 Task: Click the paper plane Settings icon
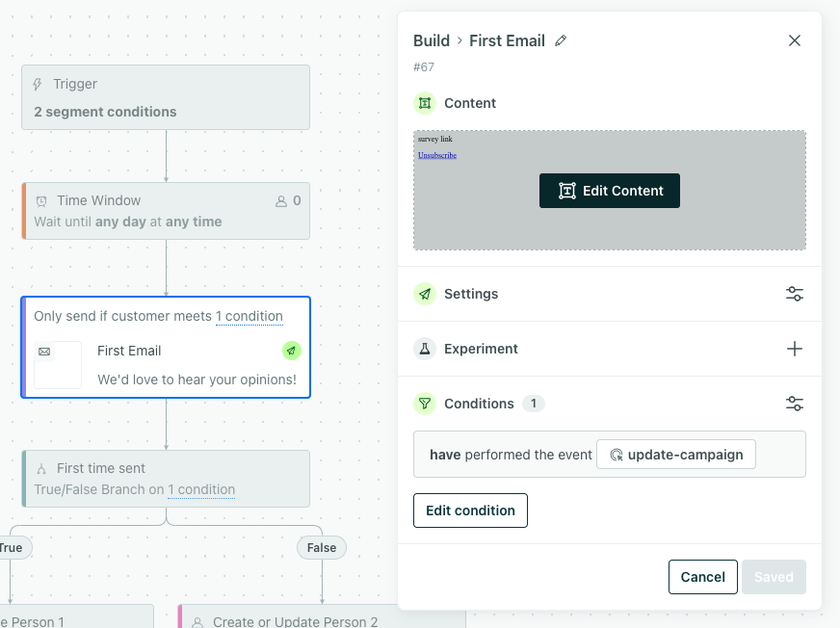pos(425,294)
